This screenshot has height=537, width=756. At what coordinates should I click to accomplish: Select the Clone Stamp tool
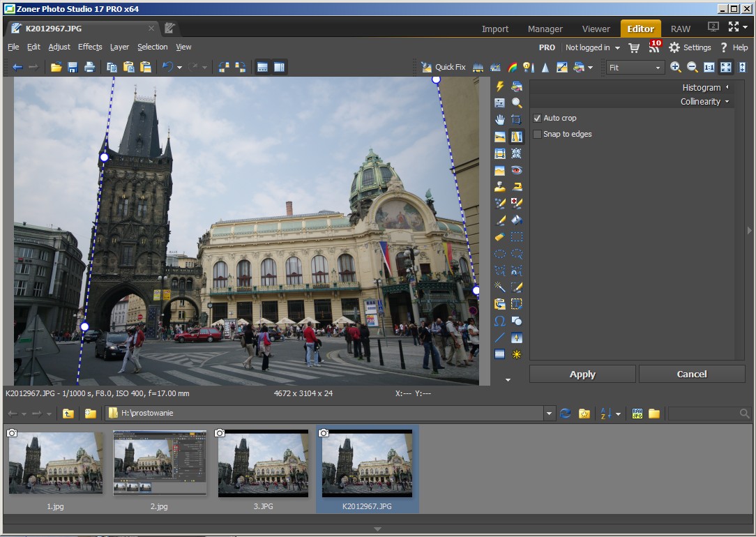(x=499, y=187)
